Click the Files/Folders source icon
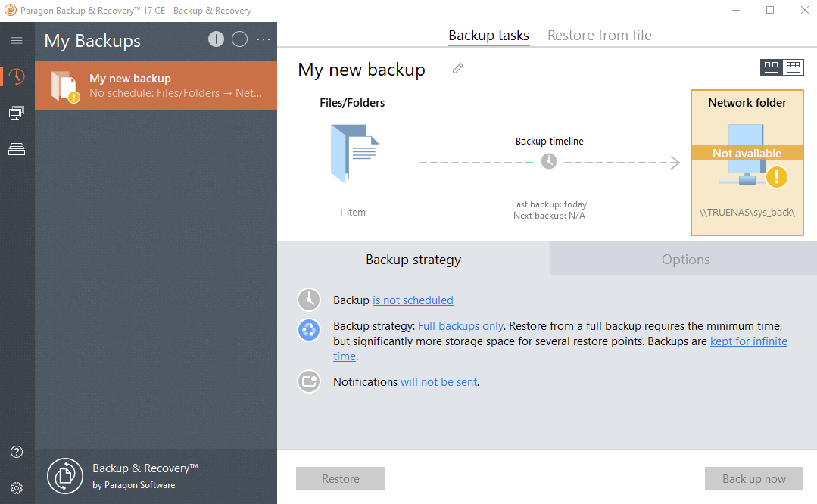Image resolution: width=817 pixels, height=504 pixels. click(x=355, y=154)
